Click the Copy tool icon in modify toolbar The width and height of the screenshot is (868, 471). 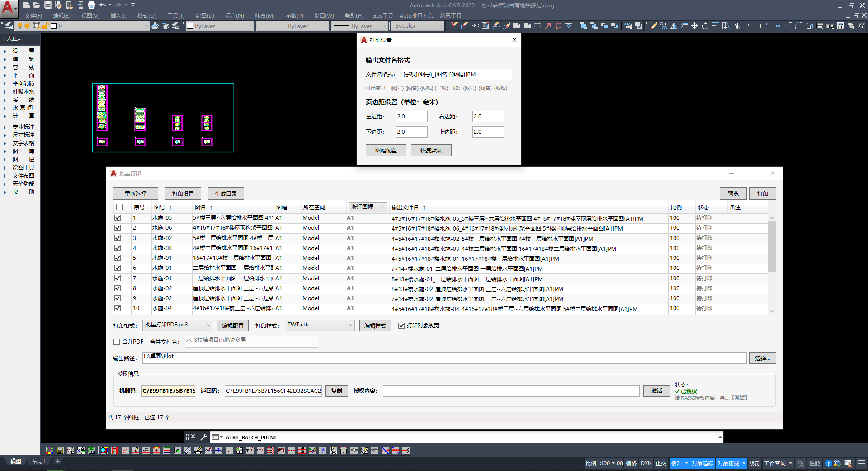[663, 26]
